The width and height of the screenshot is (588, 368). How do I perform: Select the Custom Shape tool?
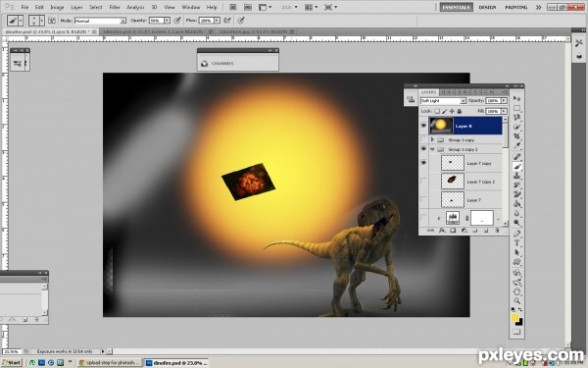point(516,262)
